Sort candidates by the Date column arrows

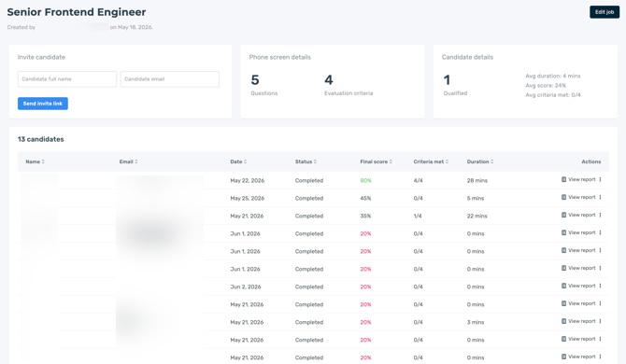pos(245,161)
